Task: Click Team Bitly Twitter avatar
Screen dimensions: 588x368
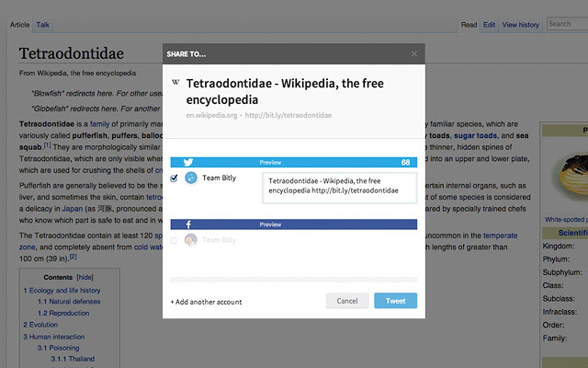Action: tap(191, 178)
